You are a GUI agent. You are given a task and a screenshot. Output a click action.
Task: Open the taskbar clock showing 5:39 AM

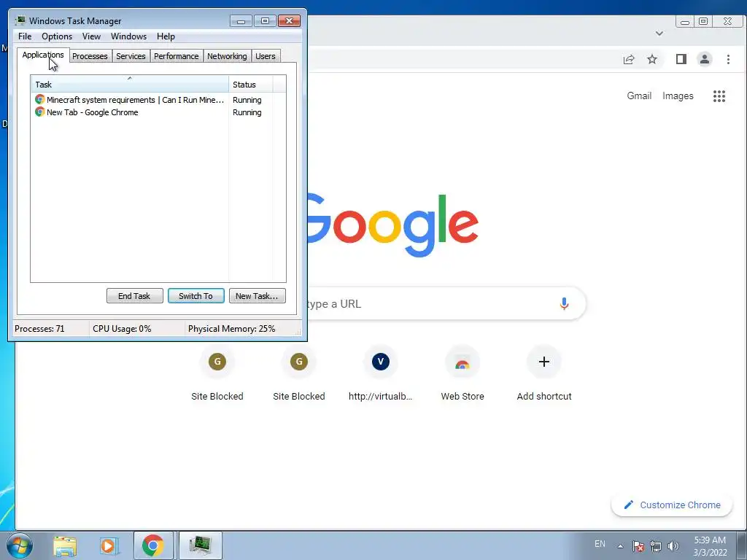pyautogui.click(x=710, y=546)
